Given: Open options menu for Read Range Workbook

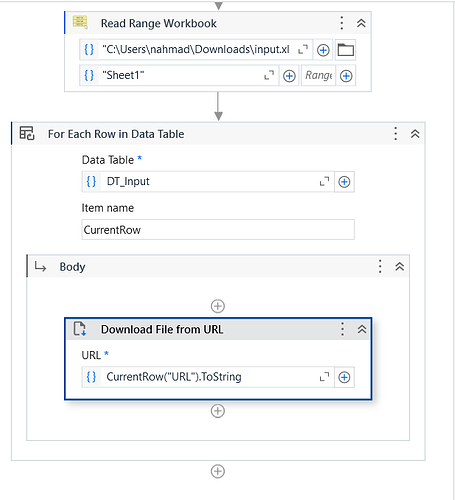Looking at the screenshot, I should (x=342, y=23).
